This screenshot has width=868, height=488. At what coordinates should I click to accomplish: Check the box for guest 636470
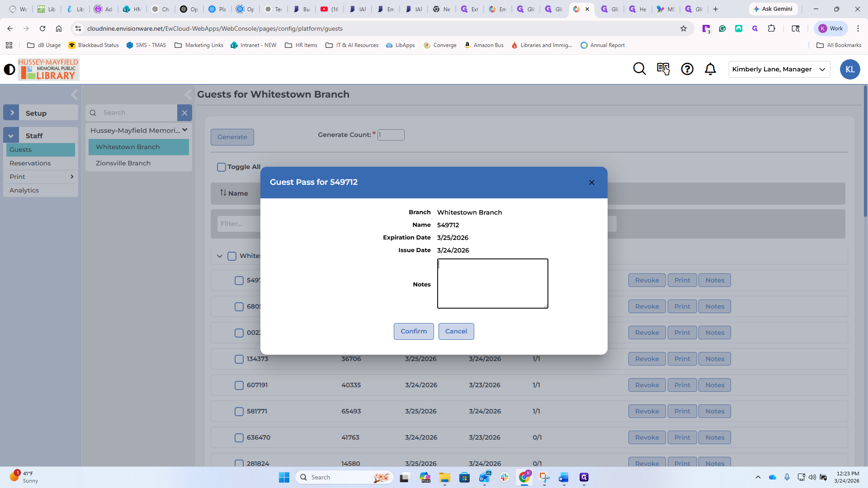(x=239, y=438)
